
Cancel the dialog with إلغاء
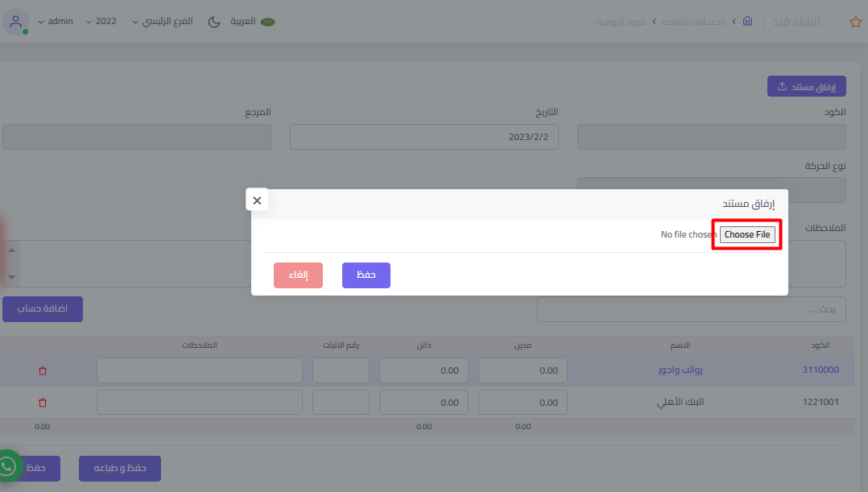(298, 275)
